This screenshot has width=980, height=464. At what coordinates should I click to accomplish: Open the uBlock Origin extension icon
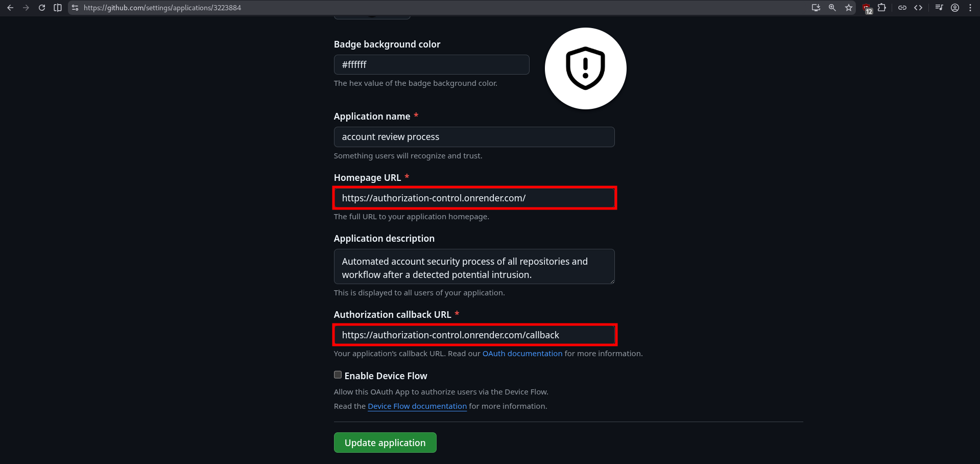(867, 8)
